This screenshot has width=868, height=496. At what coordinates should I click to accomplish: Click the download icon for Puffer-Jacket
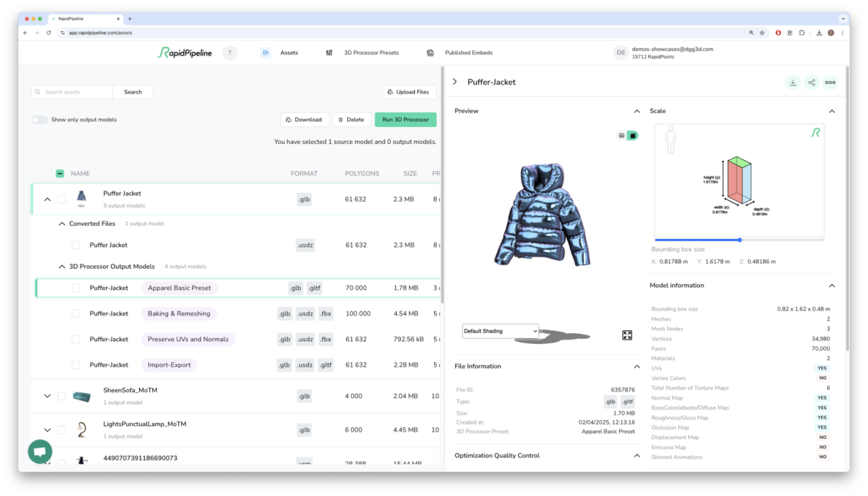(792, 82)
